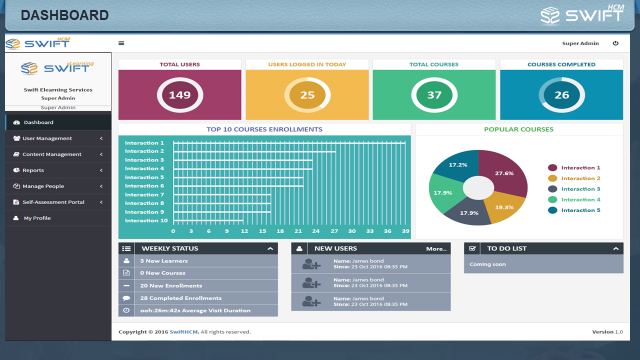Click the Interaction 10 bar in enrollments chart
The image size is (640, 360).
(x=208, y=220)
